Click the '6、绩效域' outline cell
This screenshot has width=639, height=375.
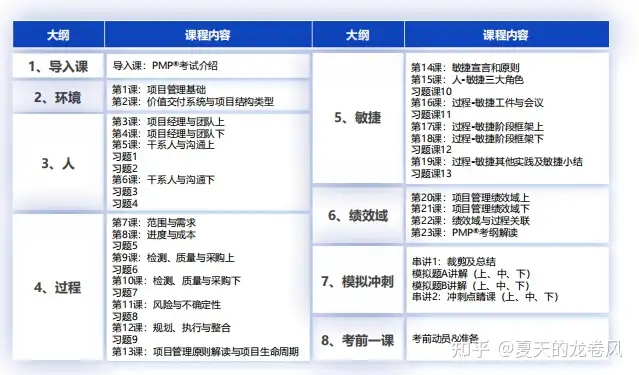coord(358,216)
